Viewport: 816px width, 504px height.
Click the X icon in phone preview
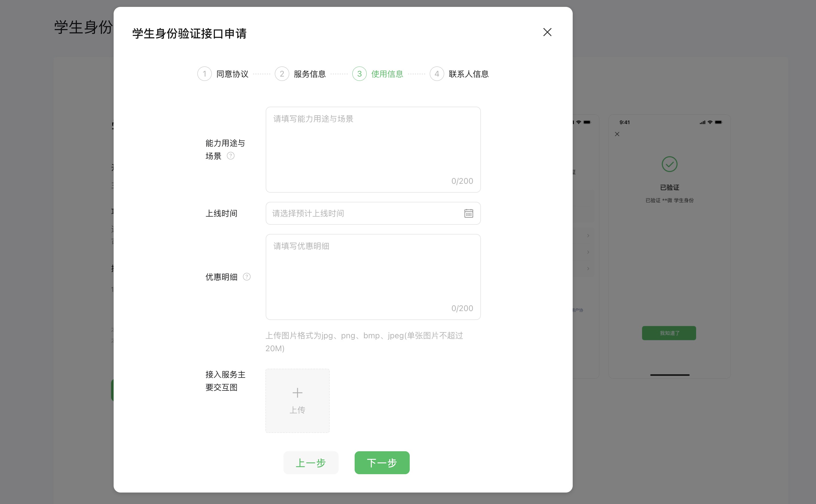[x=617, y=134]
